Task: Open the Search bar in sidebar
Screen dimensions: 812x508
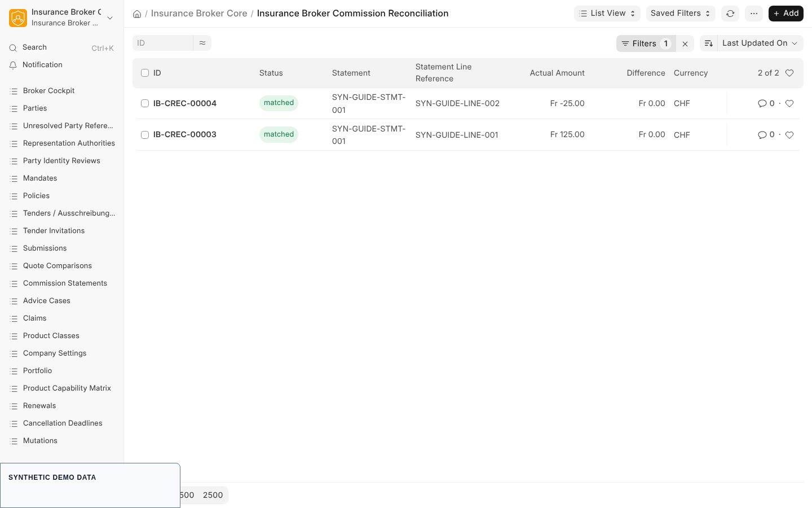Action: tap(62, 47)
